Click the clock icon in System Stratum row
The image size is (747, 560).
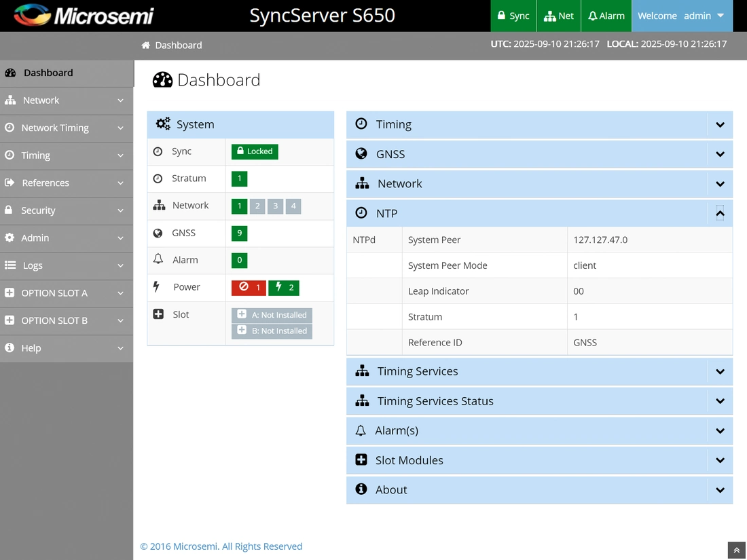pyautogui.click(x=158, y=179)
